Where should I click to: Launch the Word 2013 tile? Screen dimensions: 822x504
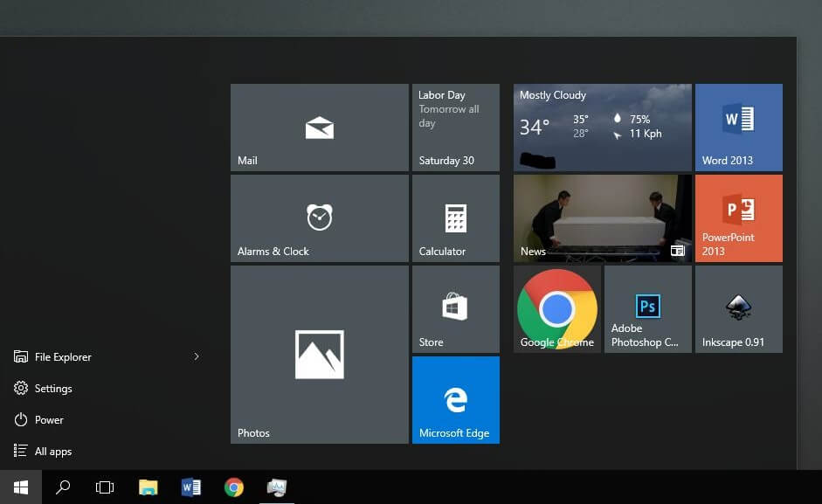739,128
